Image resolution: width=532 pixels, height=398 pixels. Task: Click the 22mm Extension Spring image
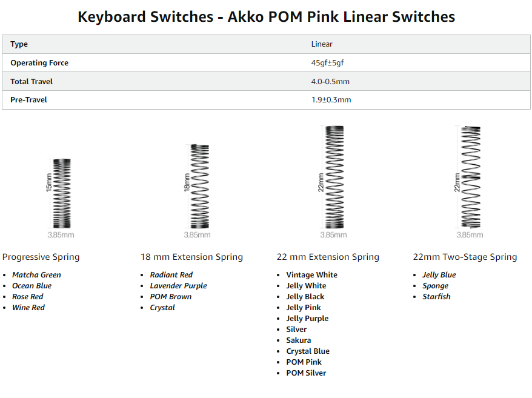pyautogui.click(x=333, y=182)
